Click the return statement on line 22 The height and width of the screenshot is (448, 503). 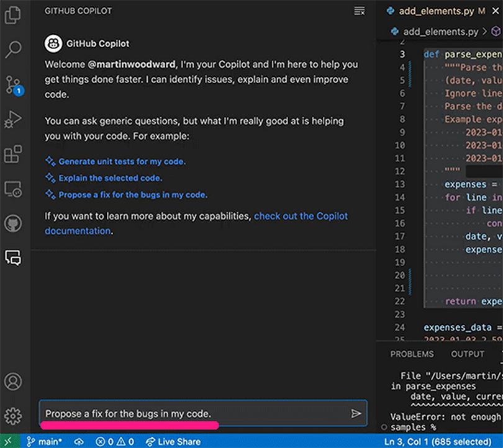(x=473, y=301)
